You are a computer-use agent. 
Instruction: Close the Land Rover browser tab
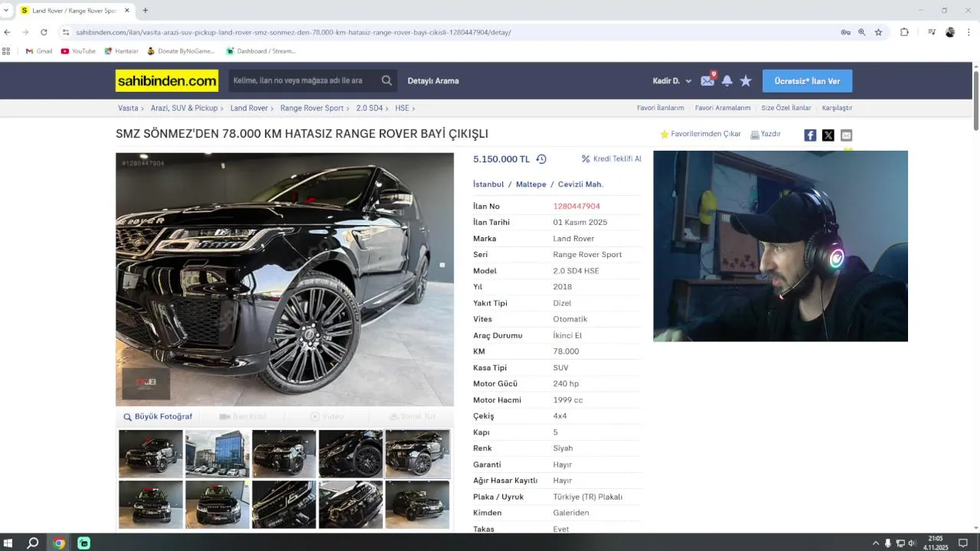click(127, 11)
